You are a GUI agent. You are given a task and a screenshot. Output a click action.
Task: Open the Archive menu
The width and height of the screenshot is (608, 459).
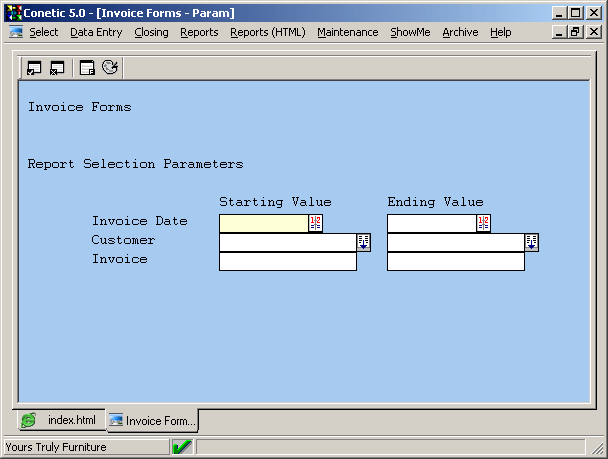click(460, 32)
